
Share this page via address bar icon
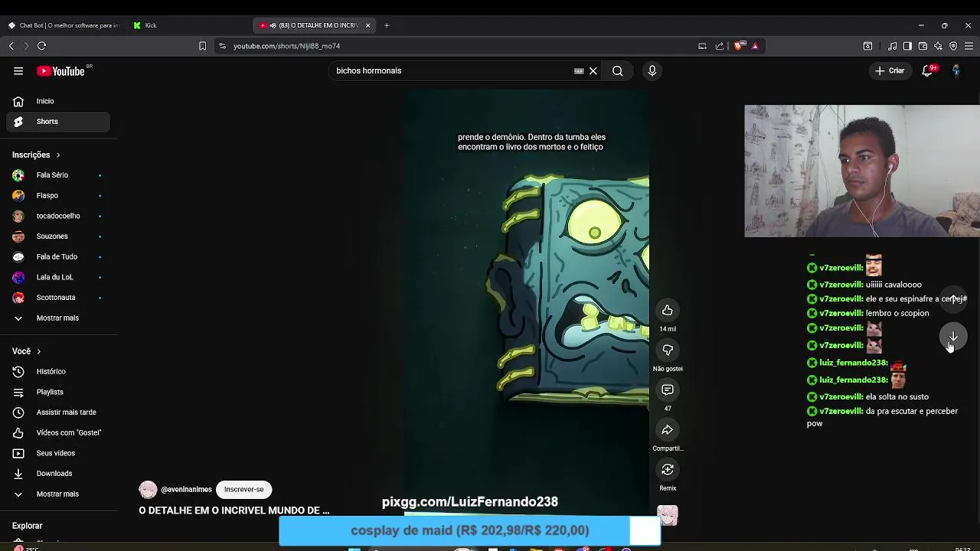click(720, 46)
